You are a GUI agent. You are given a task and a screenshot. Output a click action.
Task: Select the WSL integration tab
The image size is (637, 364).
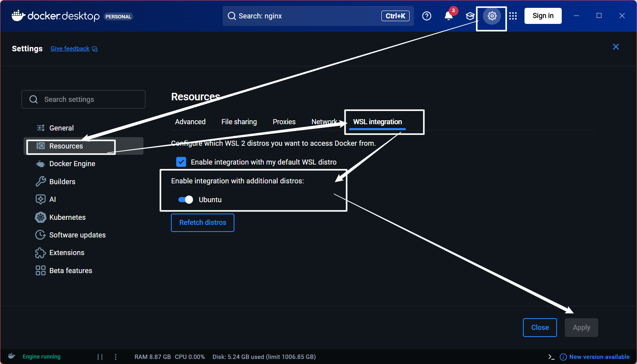click(x=377, y=122)
